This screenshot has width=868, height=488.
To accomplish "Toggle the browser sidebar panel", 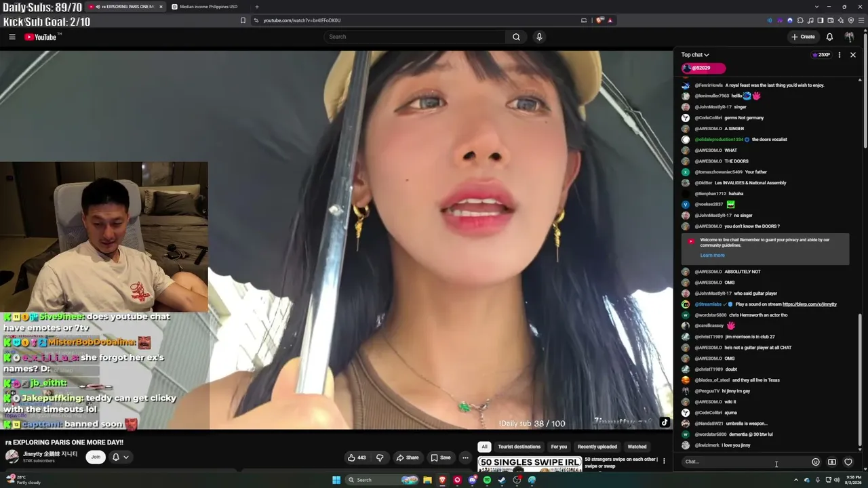I will pos(821,20).
